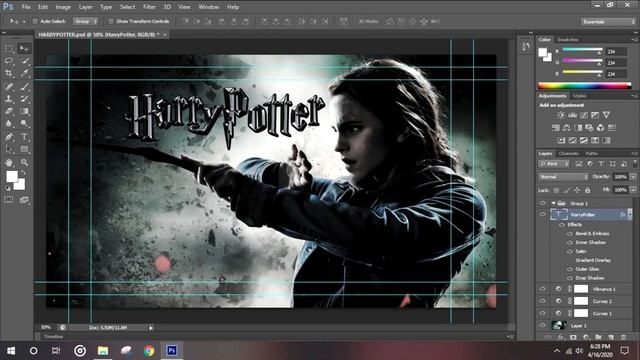
Task: Add a Levels adjustment
Action: [572, 115]
